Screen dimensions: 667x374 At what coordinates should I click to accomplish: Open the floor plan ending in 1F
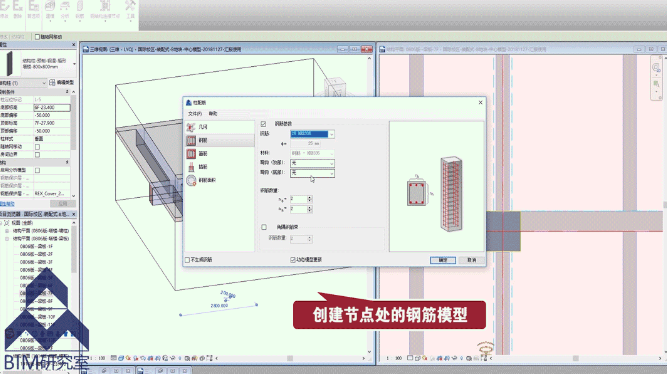[x=36, y=246]
